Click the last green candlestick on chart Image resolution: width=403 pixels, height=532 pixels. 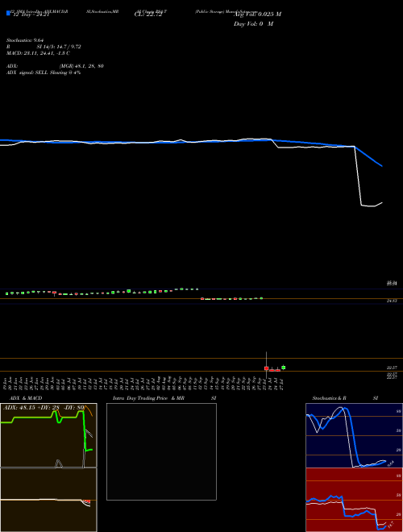pos(284,368)
